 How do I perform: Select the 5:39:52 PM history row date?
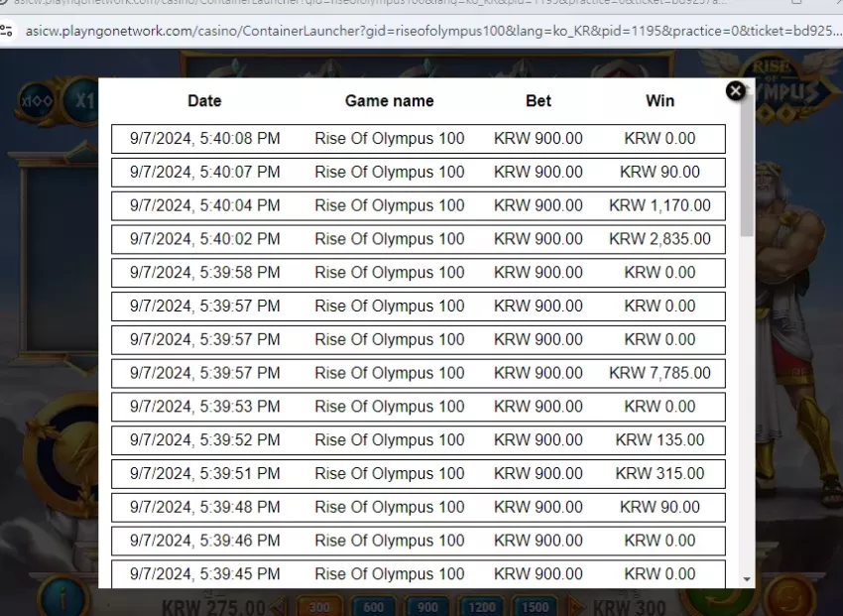point(205,439)
